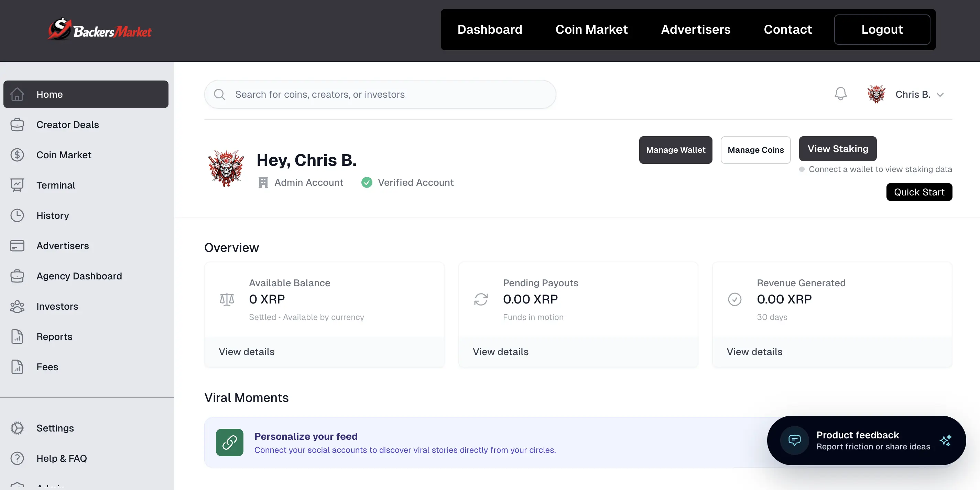This screenshot has width=980, height=490.
Task: Open Help & FAQ question mark icon
Action: [x=17, y=458]
